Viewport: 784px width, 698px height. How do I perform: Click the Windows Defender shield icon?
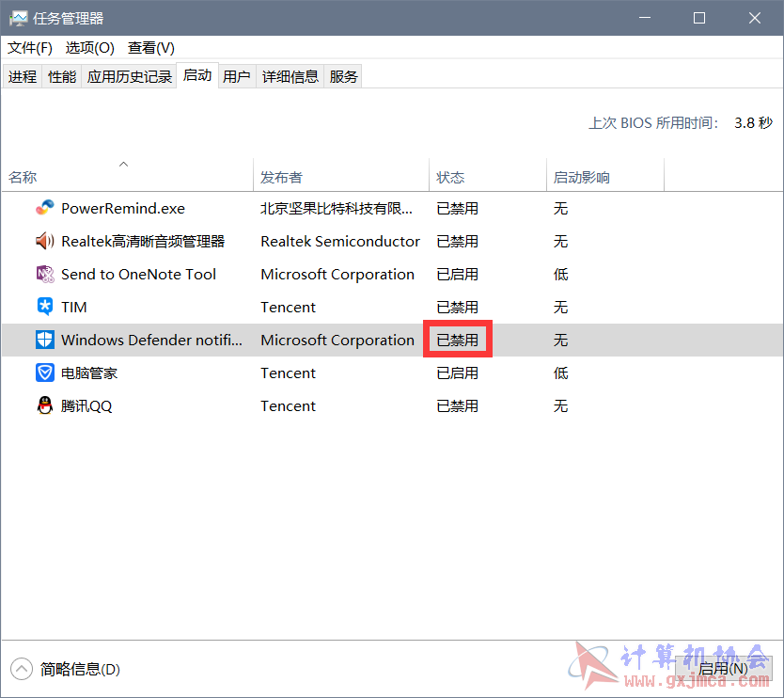point(44,340)
